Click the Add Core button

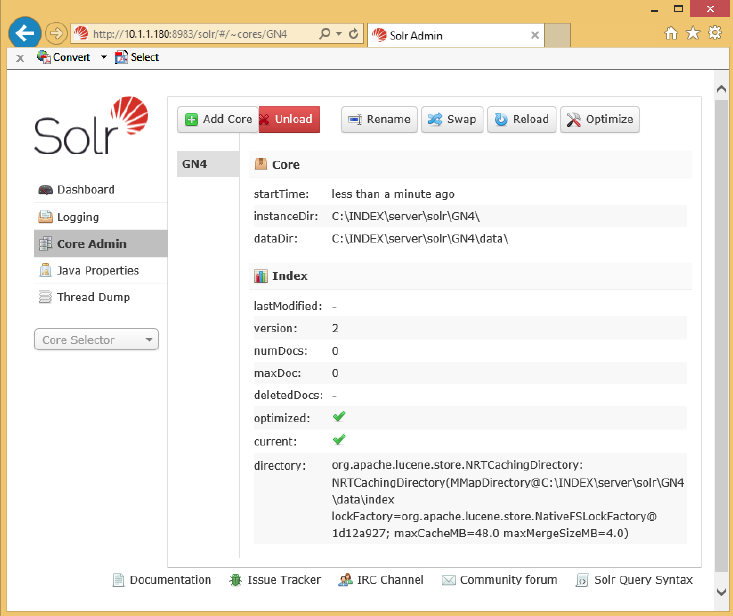pos(218,120)
